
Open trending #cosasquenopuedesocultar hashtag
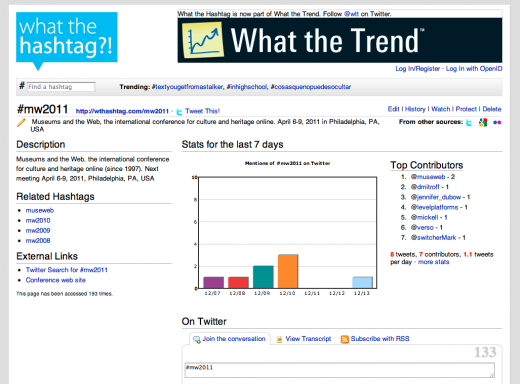[311, 87]
